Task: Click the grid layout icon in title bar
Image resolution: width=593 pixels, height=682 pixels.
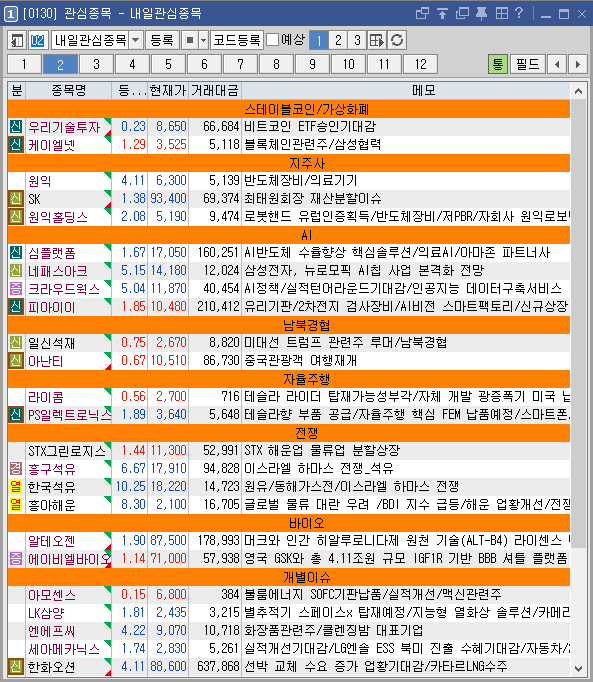Action: 502,13
